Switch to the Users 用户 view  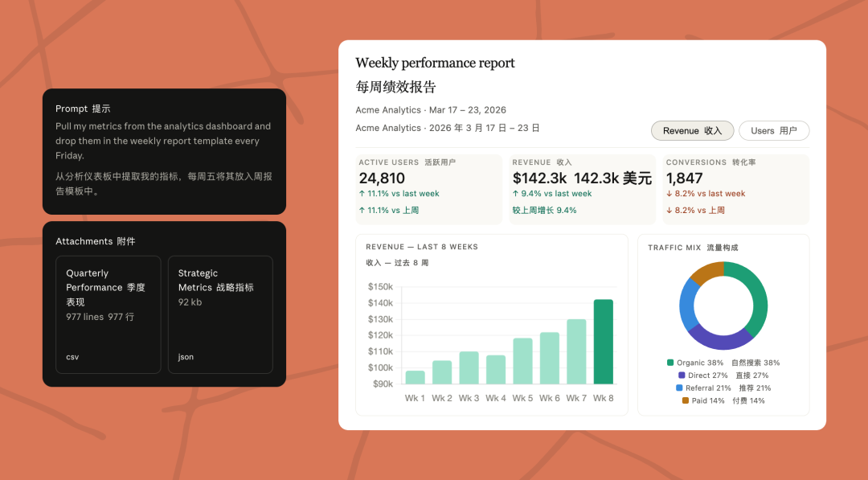click(x=773, y=131)
